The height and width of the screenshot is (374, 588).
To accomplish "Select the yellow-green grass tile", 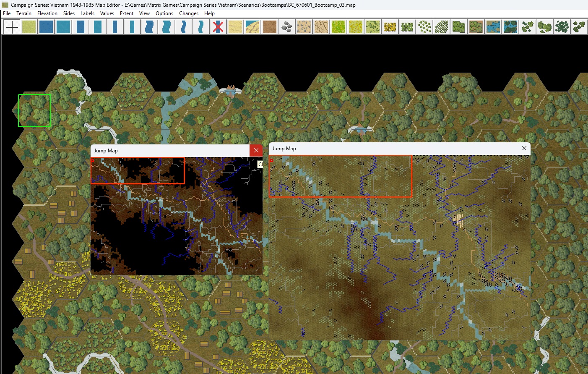I will tap(356, 27).
